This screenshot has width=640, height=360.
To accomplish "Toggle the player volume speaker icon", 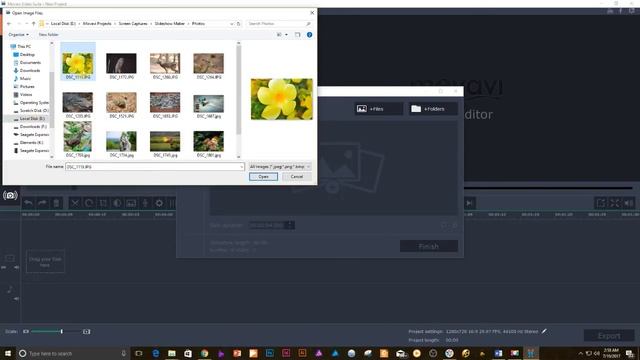I will pos(629,203).
